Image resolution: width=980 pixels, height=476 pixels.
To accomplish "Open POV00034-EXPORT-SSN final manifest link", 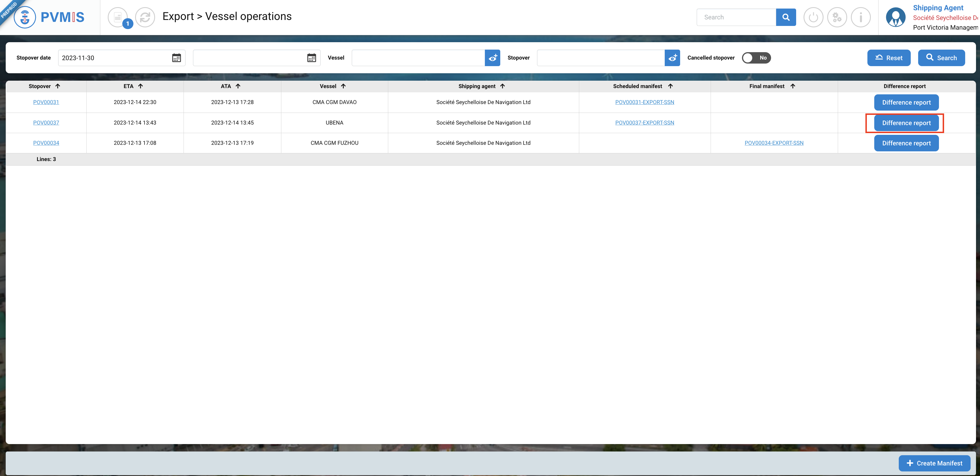I will tap(774, 143).
